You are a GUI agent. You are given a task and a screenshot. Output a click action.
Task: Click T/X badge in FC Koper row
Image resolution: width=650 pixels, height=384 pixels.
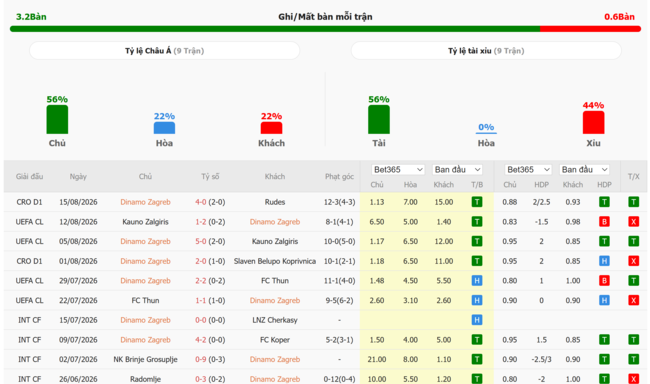[633, 340]
